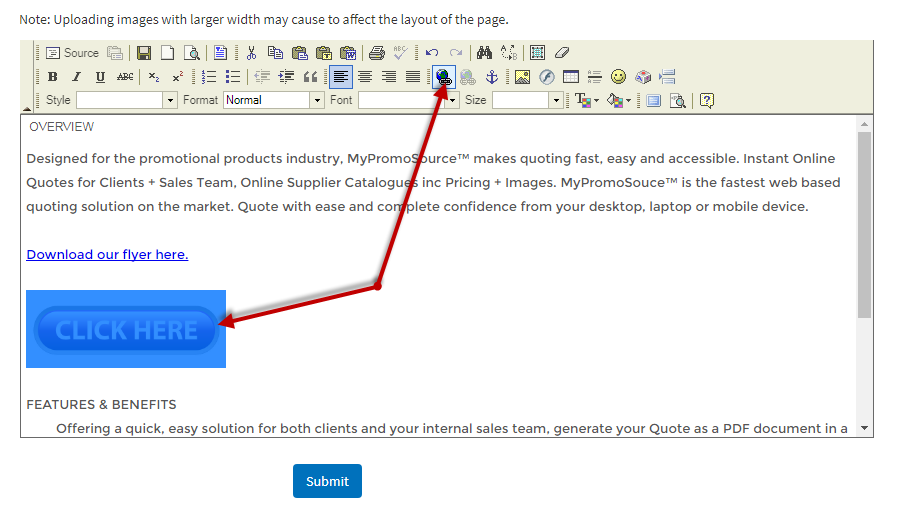Click the Insert Image icon
909x515 pixels.
click(x=522, y=77)
